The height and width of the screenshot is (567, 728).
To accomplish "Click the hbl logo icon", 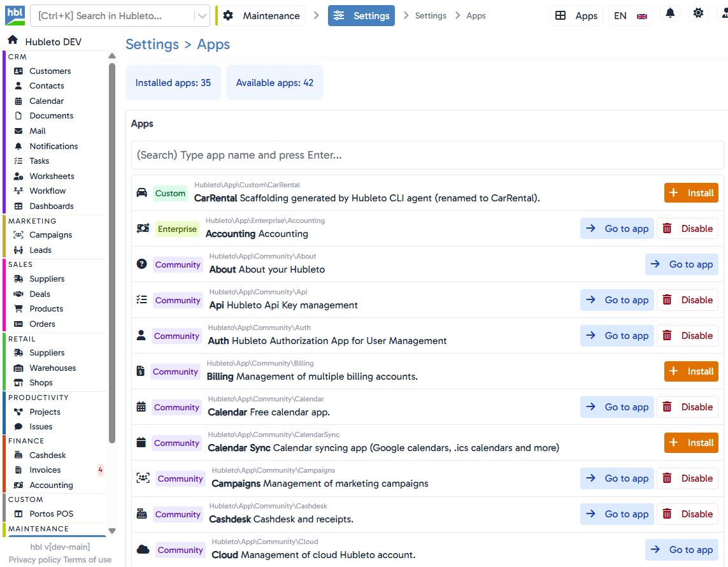I will coord(14,15).
